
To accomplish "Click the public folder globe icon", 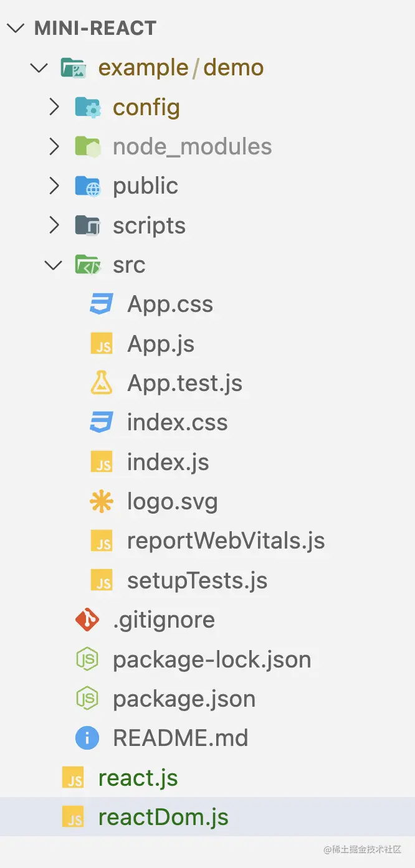I will pos(87,186).
